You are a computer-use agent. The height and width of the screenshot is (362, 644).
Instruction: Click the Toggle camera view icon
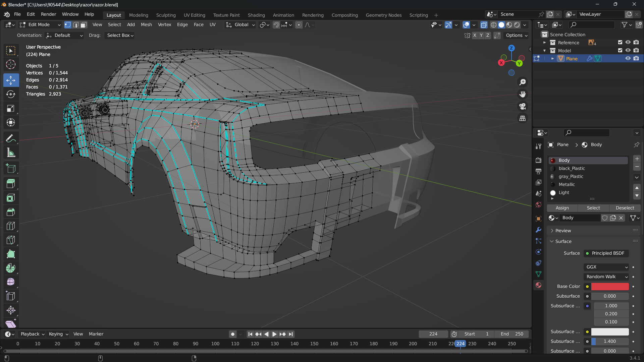(523, 107)
